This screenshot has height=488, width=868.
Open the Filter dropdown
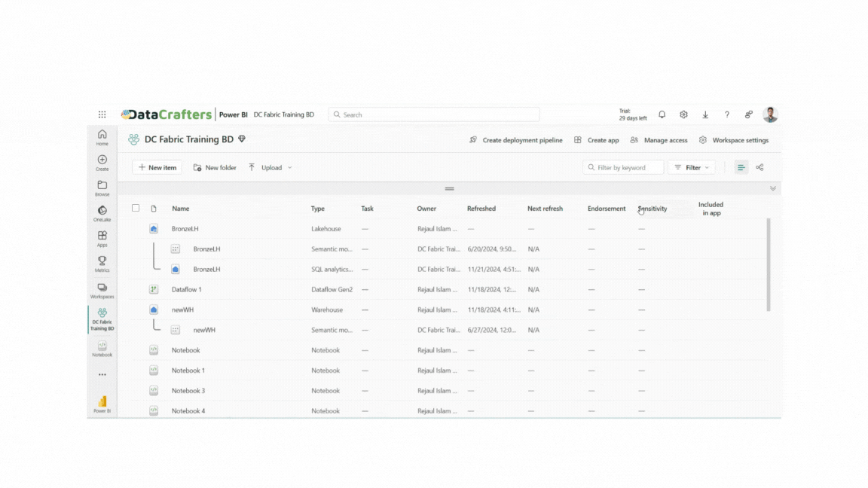(x=692, y=167)
